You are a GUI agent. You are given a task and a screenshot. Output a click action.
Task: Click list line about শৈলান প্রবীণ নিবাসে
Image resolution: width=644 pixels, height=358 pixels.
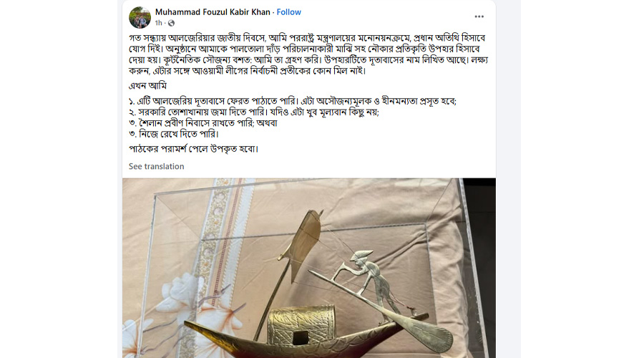click(203, 123)
